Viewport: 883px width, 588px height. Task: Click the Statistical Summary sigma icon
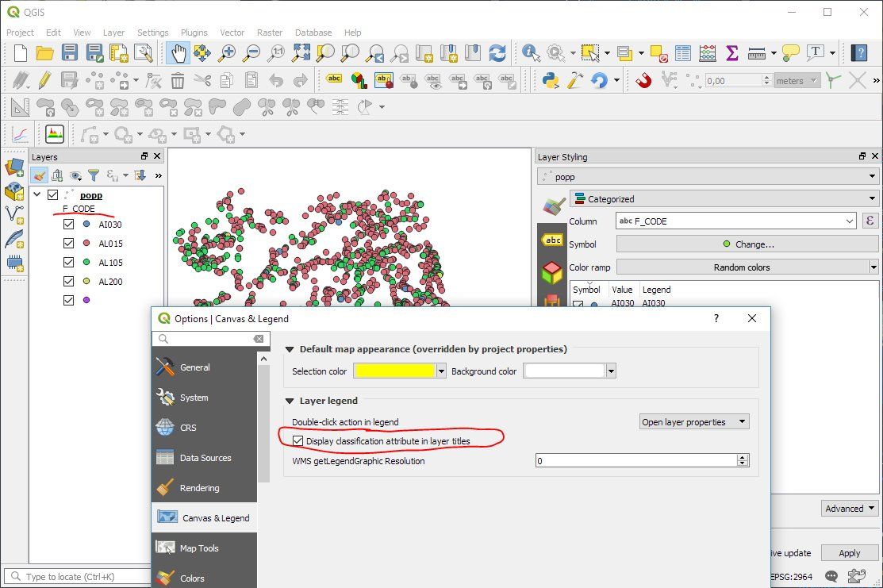coord(731,53)
